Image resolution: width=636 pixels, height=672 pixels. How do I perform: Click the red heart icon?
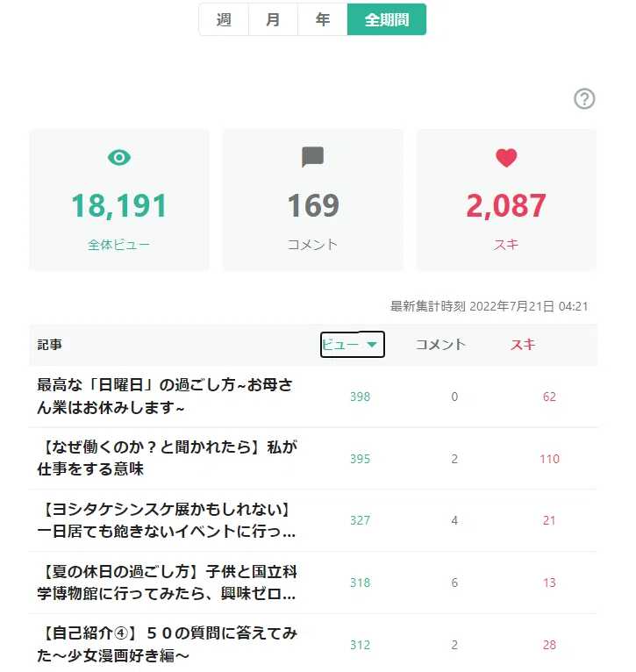[x=506, y=158]
